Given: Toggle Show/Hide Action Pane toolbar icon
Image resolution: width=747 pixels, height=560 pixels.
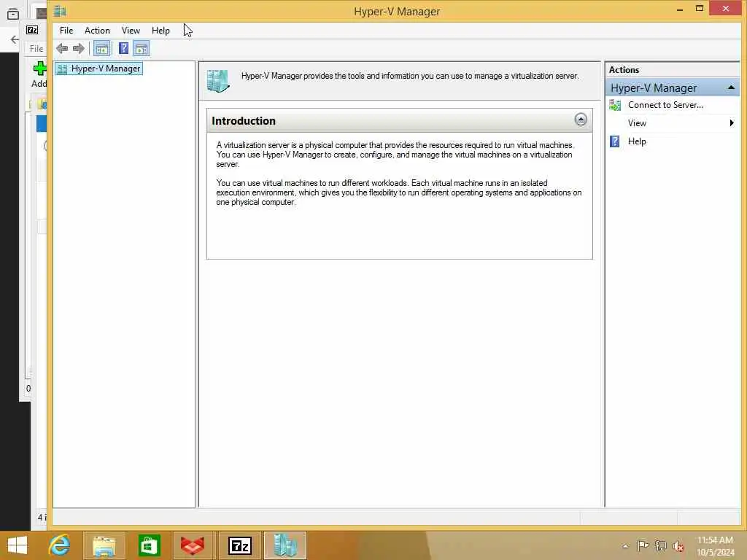Looking at the screenshot, I should click(x=141, y=49).
